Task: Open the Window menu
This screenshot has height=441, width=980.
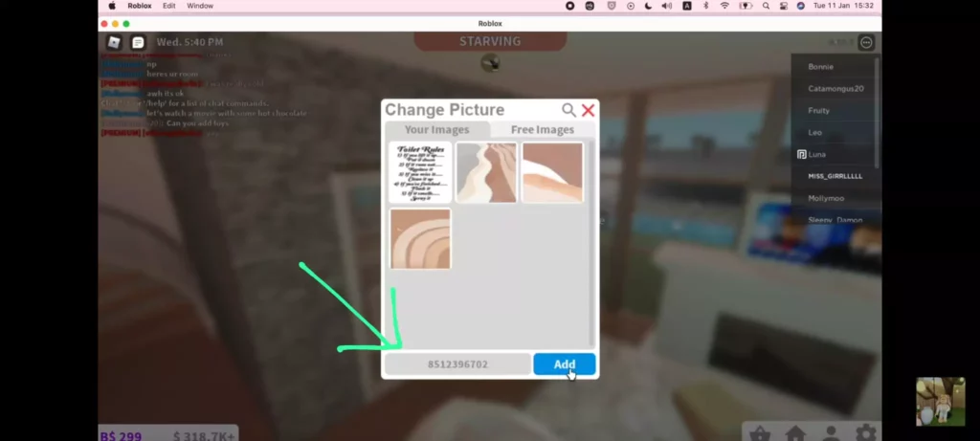Action: (x=200, y=6)
